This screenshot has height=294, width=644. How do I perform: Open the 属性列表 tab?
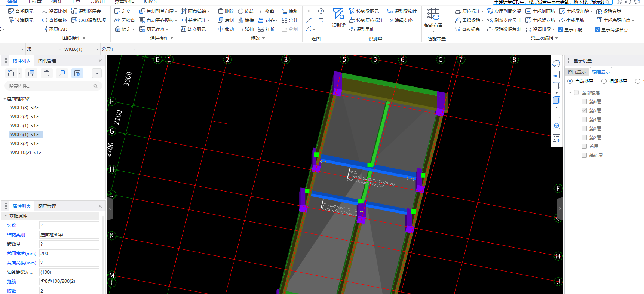(x=22, y=206)
